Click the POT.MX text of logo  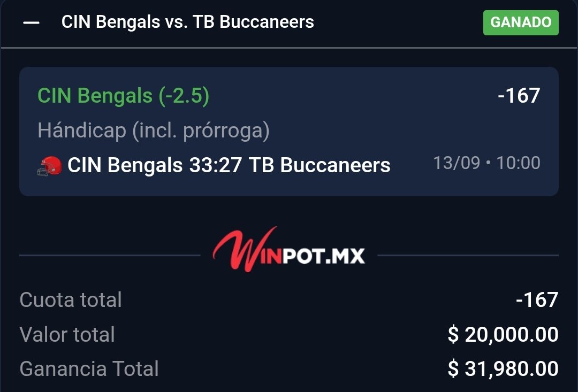click(x=324, y=256)
